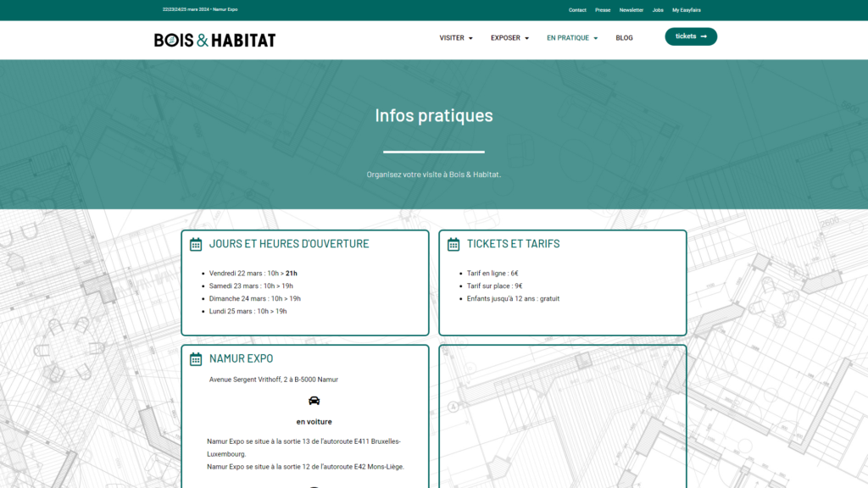Click calendar icon beside Namur Expo heading
The width and height of the screenshot is (868, 488).
pos(196,359)
